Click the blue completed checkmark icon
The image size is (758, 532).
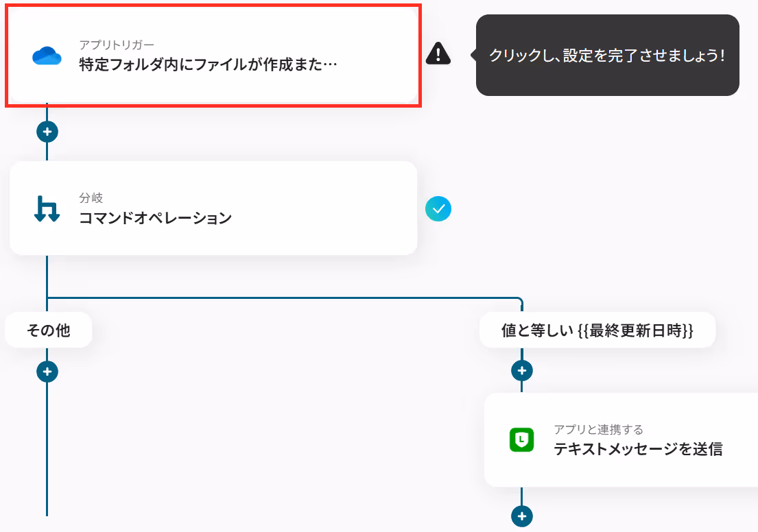click(x=438, y=208)
